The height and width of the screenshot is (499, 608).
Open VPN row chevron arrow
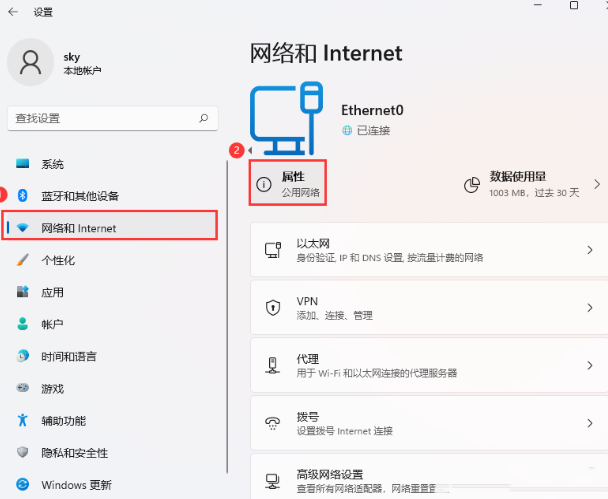pyautogui.click(x=590, y=308)
